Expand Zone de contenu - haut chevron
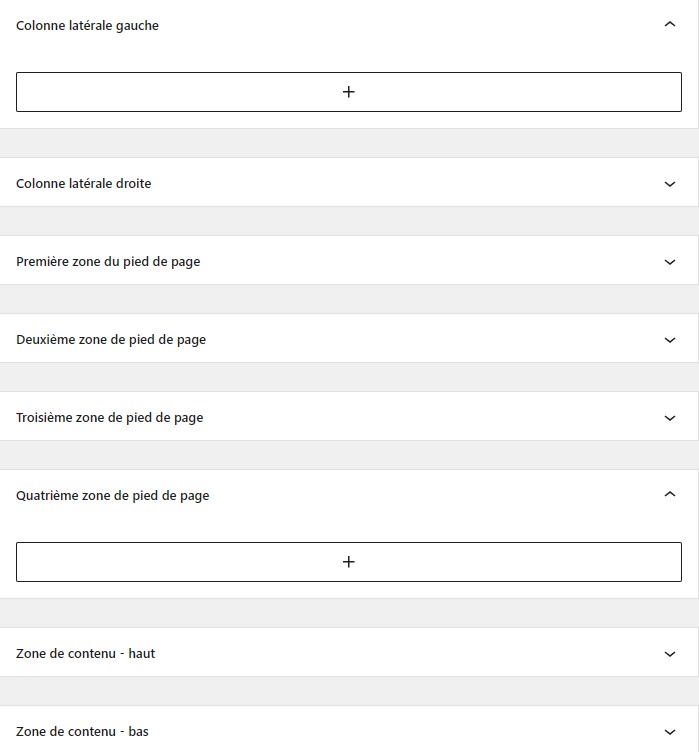Image resolution: width=699 pixels, height=752 pixels. point(670,654)
